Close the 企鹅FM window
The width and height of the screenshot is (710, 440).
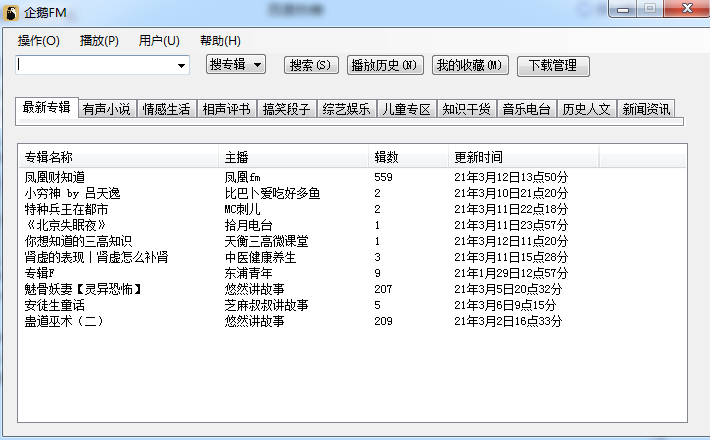pyautogui.click(x=687, y=9)
